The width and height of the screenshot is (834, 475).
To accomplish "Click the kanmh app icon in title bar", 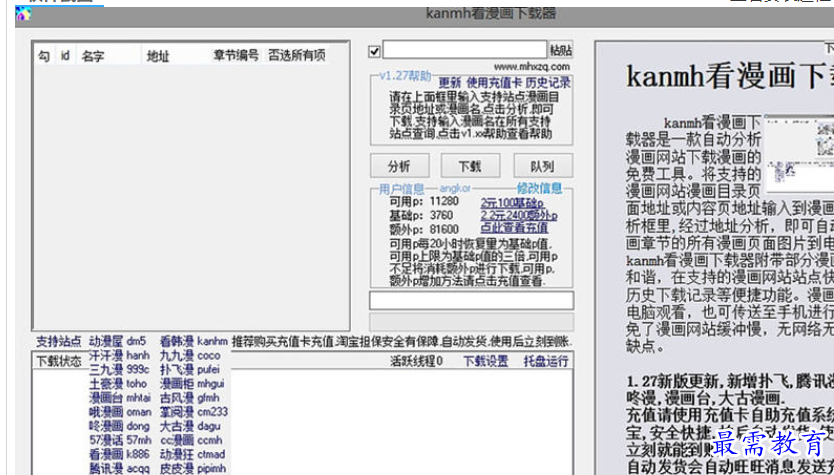I will click(23, 13).
